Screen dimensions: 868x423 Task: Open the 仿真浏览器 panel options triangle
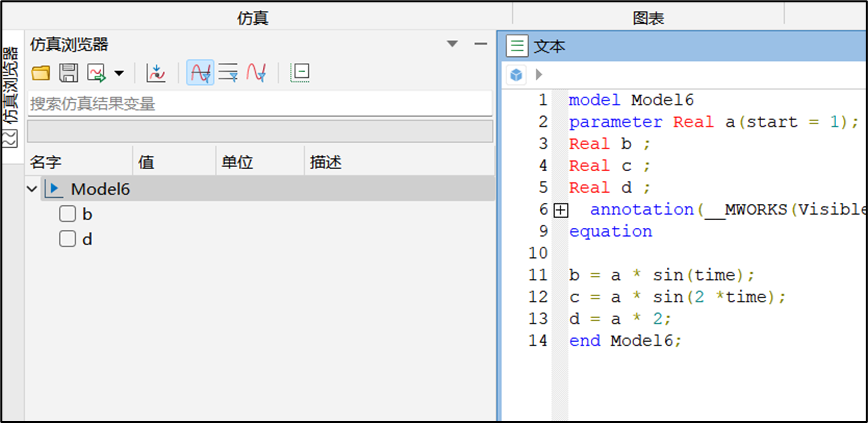[x=453, y=44]
